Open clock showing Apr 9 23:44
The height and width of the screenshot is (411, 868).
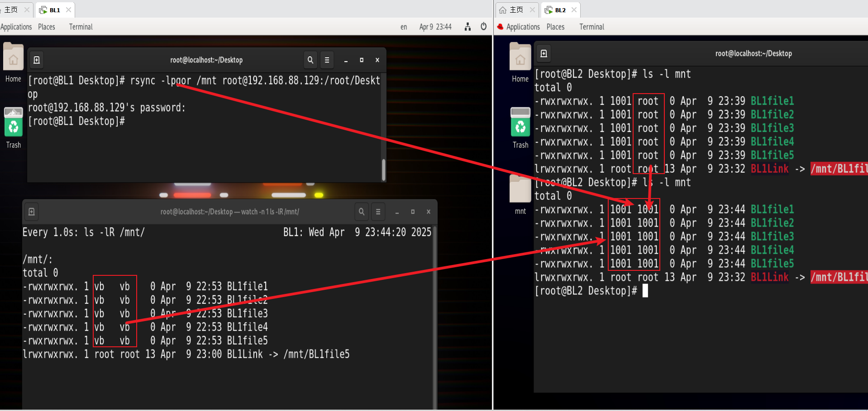435,27
